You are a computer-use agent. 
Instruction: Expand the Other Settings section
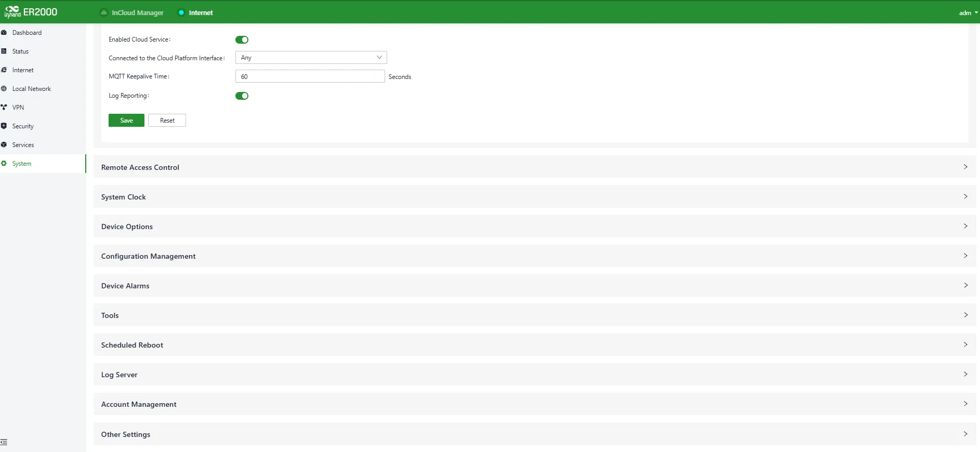click(x=535, y=434)
